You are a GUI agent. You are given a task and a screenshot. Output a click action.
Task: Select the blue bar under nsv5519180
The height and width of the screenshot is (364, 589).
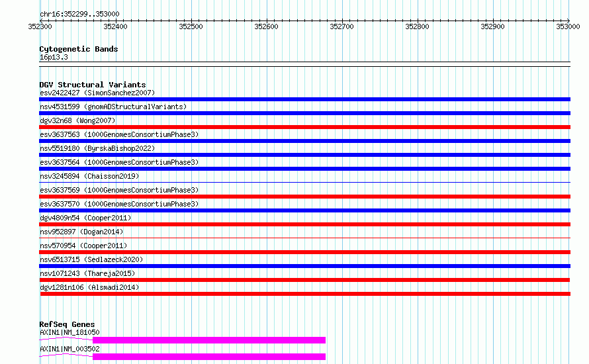tap(304, 155)
